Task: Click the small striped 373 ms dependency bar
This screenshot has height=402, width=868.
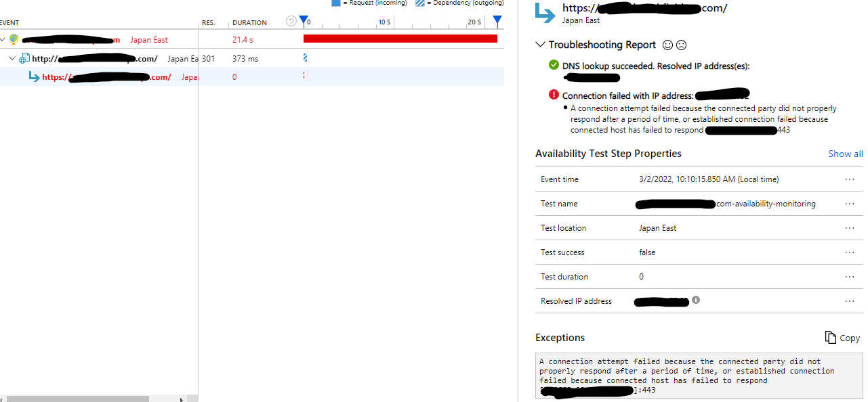Action: click(x=305, y=58)
